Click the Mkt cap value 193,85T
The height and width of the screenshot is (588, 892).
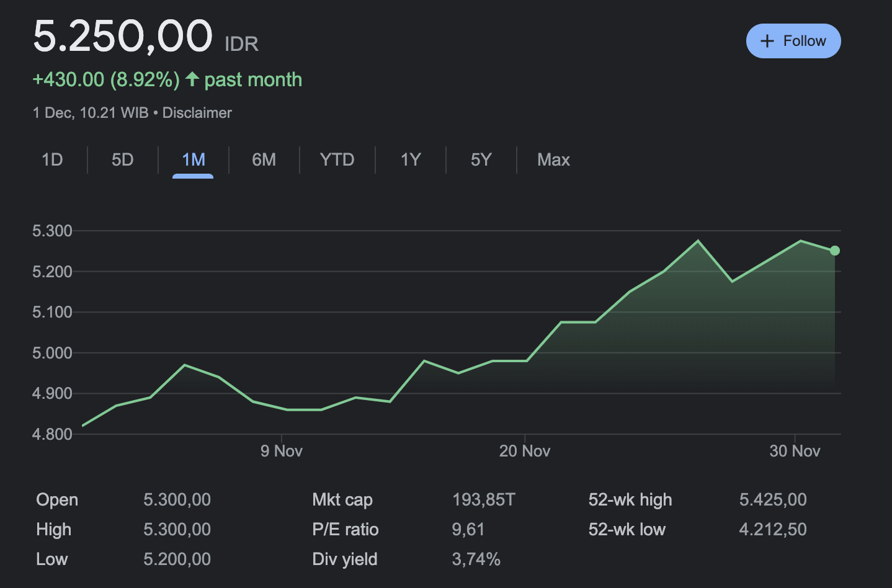(483, 499)
